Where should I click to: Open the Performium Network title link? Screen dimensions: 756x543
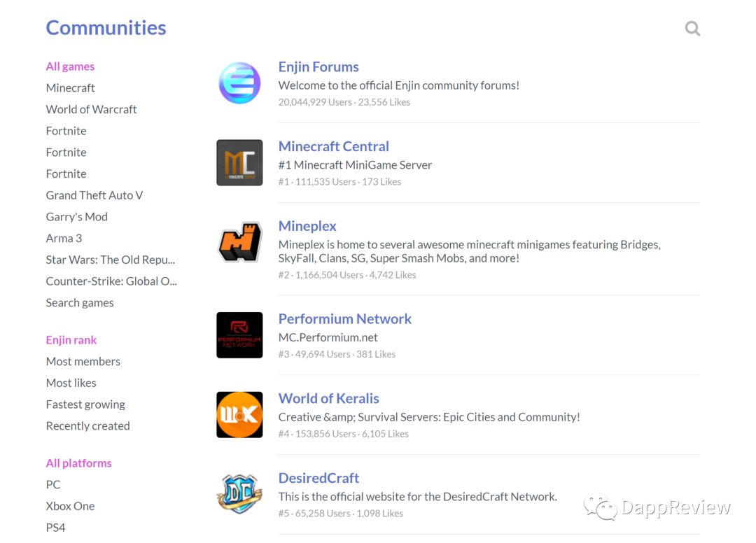(344, 319)
